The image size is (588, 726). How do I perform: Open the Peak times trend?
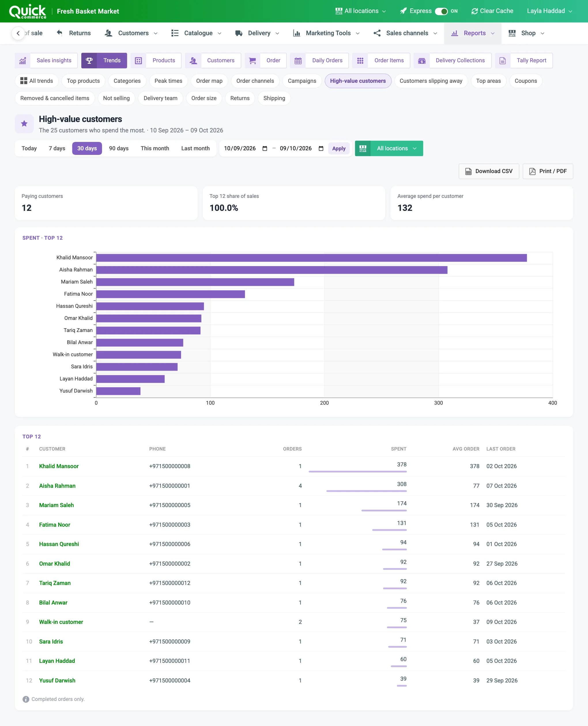coord(168,81)
